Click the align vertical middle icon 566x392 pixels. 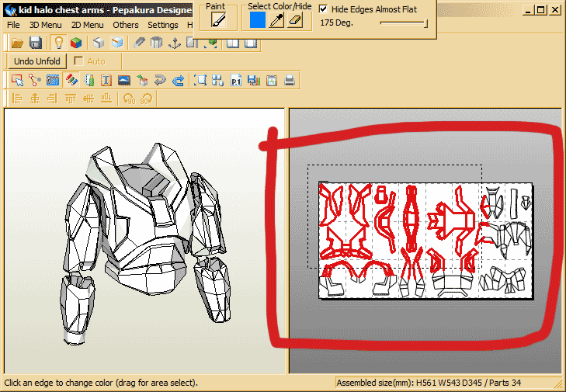89,98
